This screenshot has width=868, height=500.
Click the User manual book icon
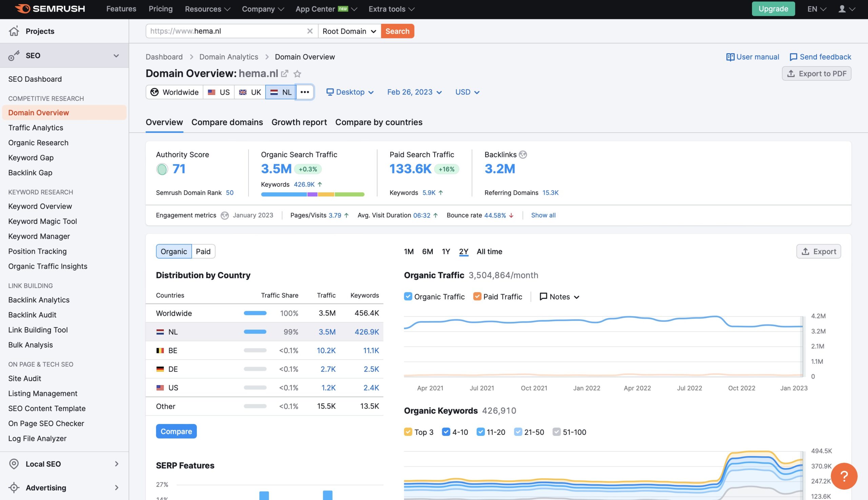pos(730,57)
